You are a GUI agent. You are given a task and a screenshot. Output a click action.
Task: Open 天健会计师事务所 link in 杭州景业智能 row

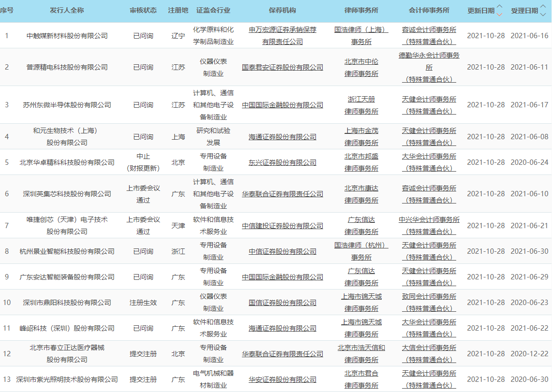pos(429,251)
